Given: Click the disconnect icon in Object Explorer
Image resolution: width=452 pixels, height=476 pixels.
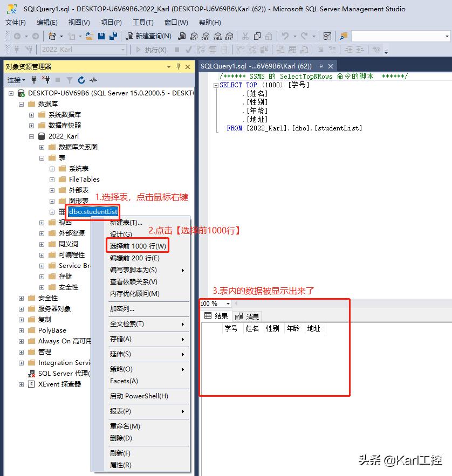Looking at the screenshot, I should pos(46,80).
